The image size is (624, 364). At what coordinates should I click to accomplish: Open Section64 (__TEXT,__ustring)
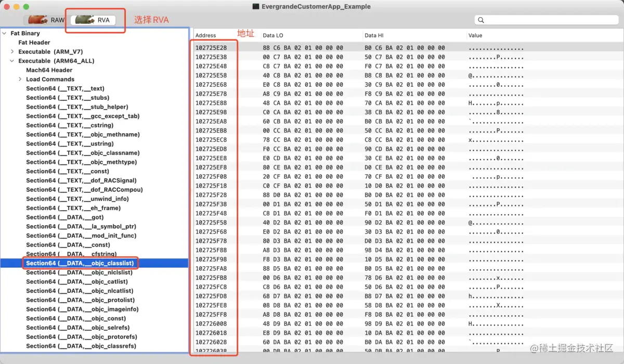point(70,144)
